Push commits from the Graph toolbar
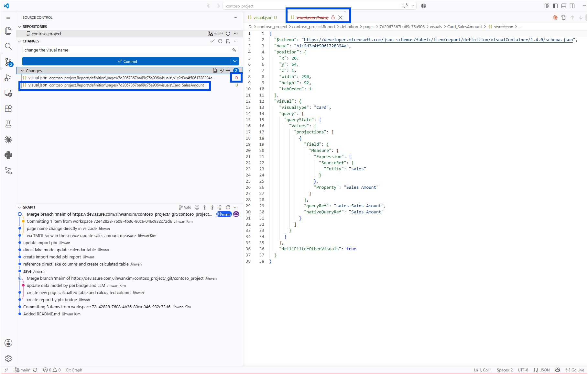588x374 pixels. pos(220,207)
